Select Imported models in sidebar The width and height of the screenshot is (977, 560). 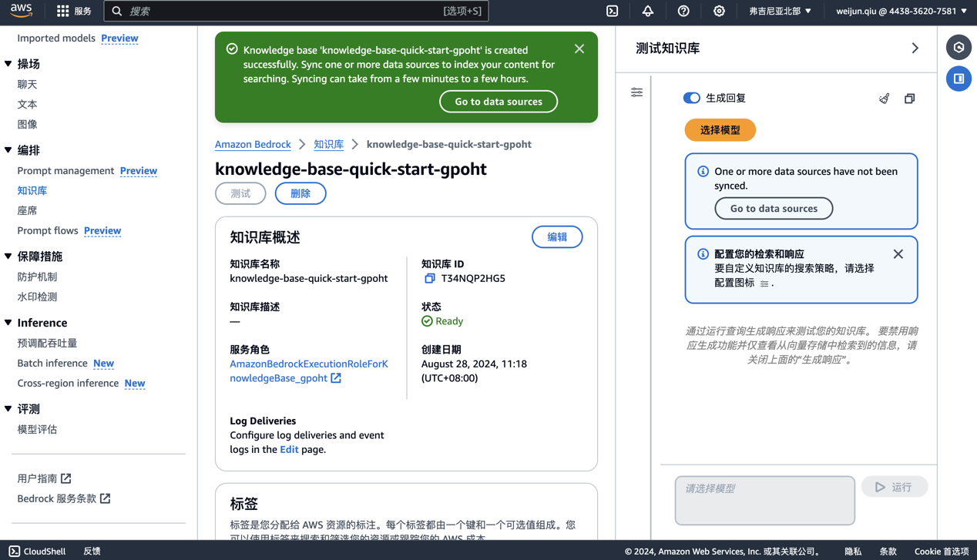click(x=56, y=38)
